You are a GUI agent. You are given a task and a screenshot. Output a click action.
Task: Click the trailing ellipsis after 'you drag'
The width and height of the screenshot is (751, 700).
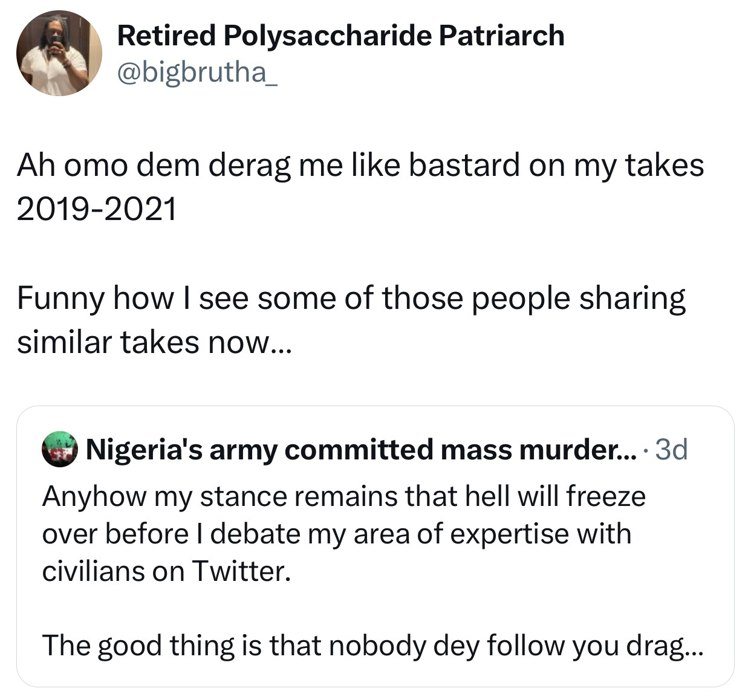[695, 648]
